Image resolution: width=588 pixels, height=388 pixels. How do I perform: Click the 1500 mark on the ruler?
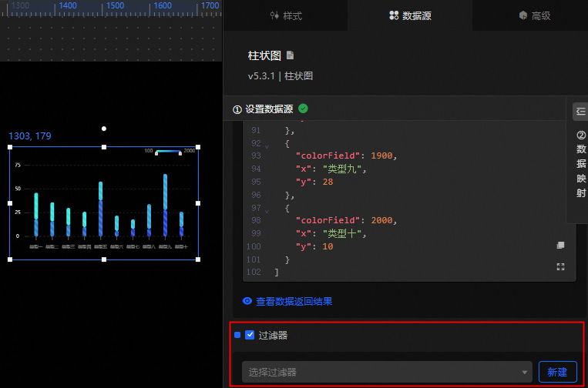[x=115, y=5]
